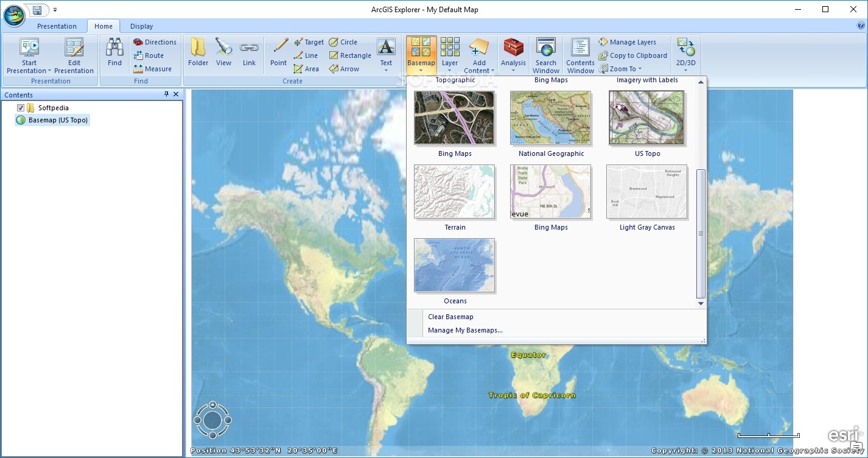This screenshot has height=458, width=868.
Task: Open the help question mark icon
Action: click(x=861, y=26)
